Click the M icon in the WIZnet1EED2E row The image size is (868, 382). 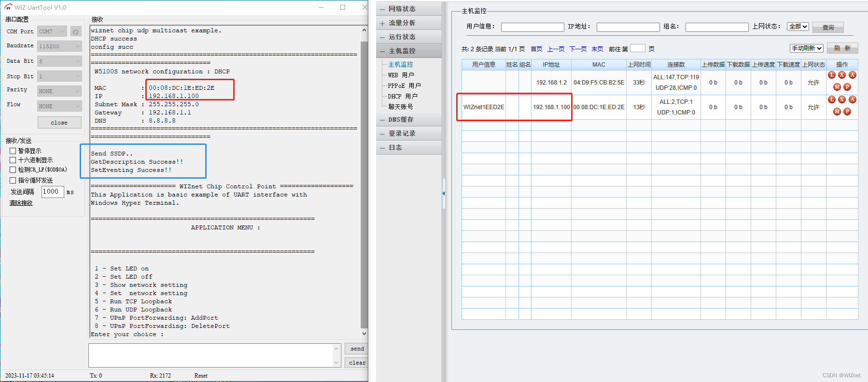(837, 112)
